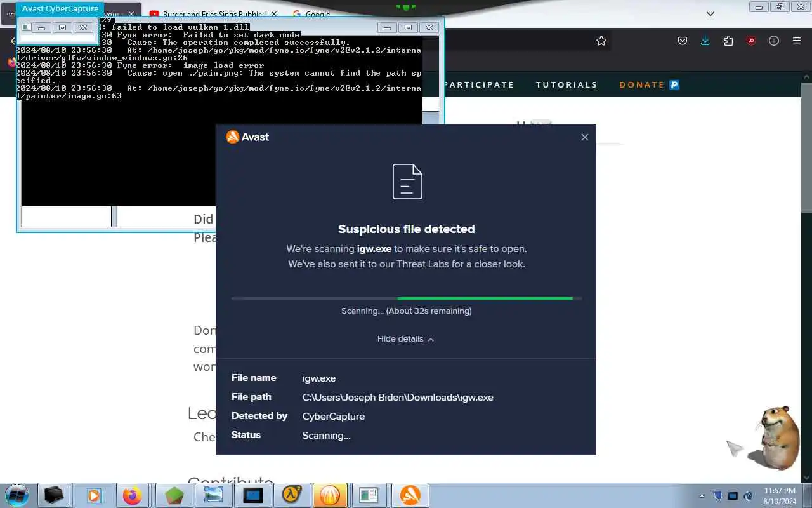Click the hamster desktop mascot

[x=774, y=438]
